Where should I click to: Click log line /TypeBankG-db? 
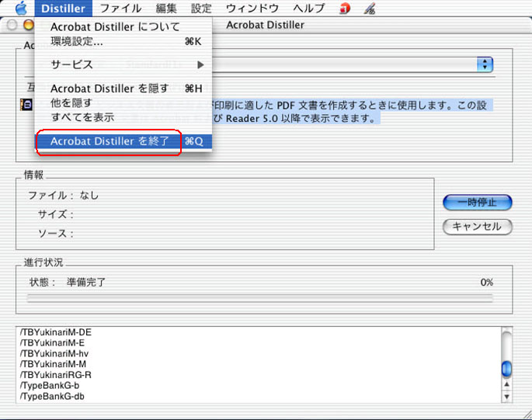52,396
